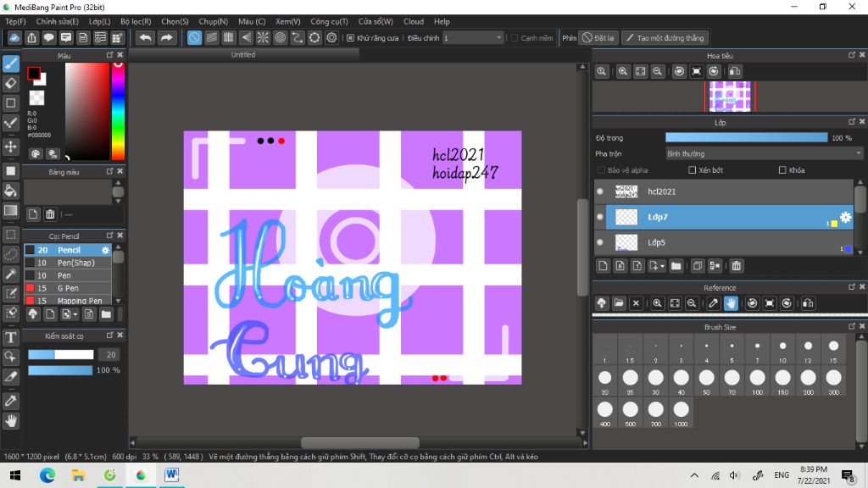Open snap settings gear in toolbar

coord(331,37)
